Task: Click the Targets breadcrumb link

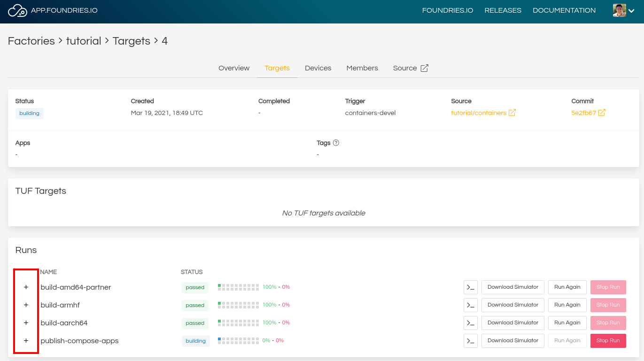Action: pos(132,41)
